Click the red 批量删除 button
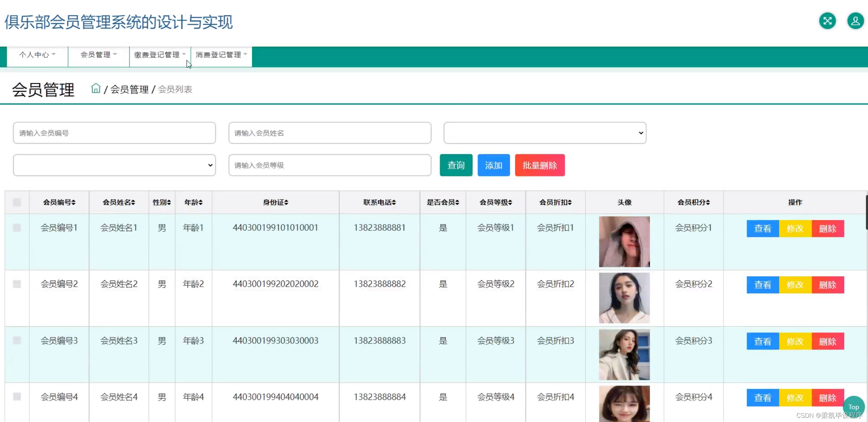This screenshot has height=422, width=868. pos(539,165)
